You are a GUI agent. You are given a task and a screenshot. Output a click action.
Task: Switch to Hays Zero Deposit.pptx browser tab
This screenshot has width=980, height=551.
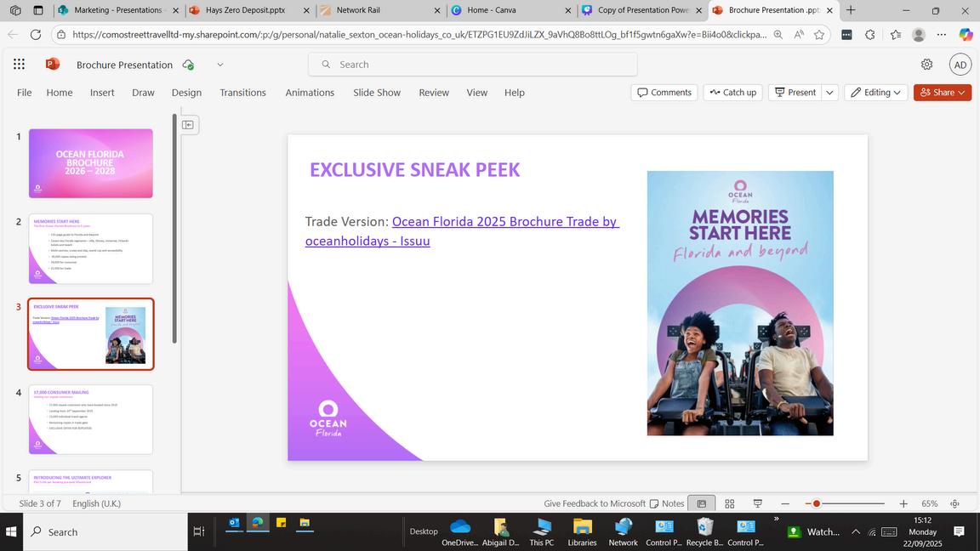[x=249, y=10]
